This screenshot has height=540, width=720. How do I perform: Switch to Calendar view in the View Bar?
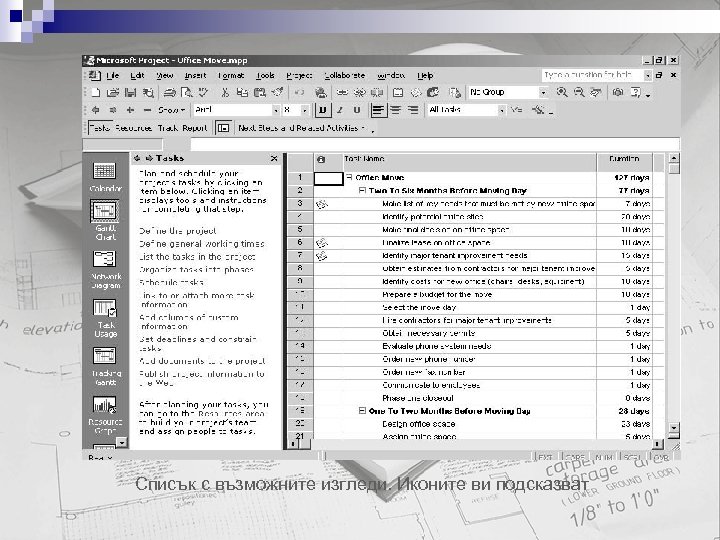point(105,176)
